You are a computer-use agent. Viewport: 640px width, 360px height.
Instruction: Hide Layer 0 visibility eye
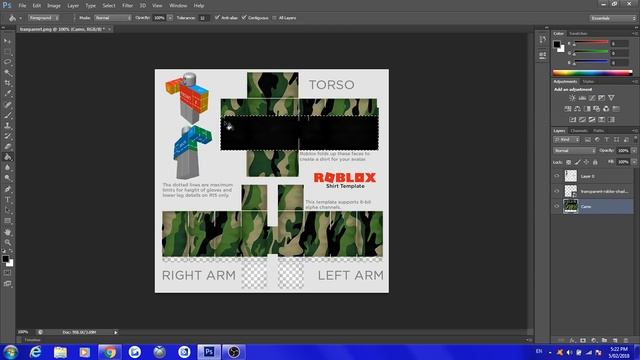[557, 176]
